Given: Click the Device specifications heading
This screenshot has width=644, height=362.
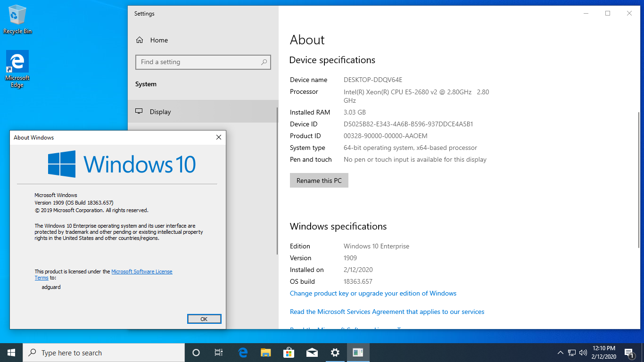Looking at the screenshot, I should click(x=332, y=60).
